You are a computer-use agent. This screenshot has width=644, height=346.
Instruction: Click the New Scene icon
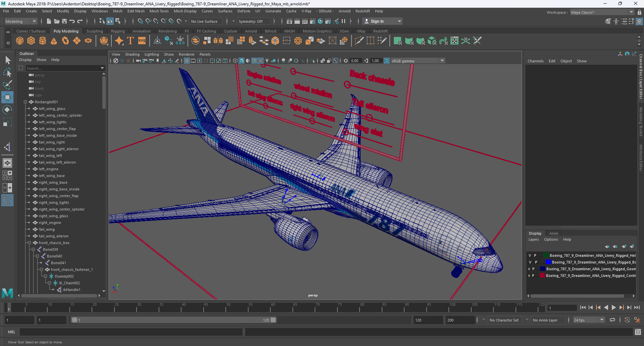point(49,21)
